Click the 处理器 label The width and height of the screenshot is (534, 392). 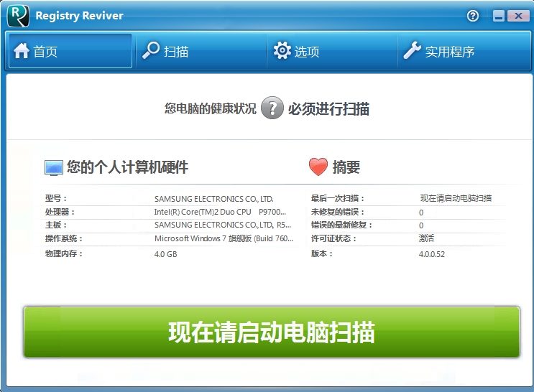(60, 212)
